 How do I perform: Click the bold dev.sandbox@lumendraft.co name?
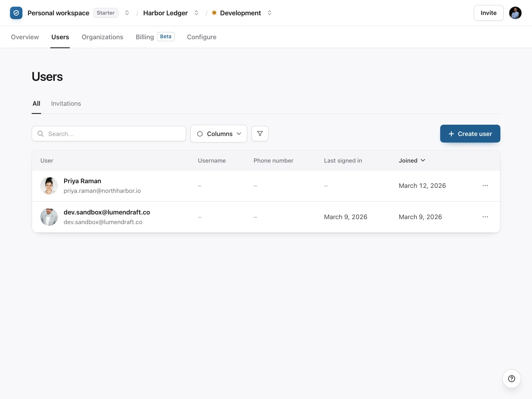point(107,212)
